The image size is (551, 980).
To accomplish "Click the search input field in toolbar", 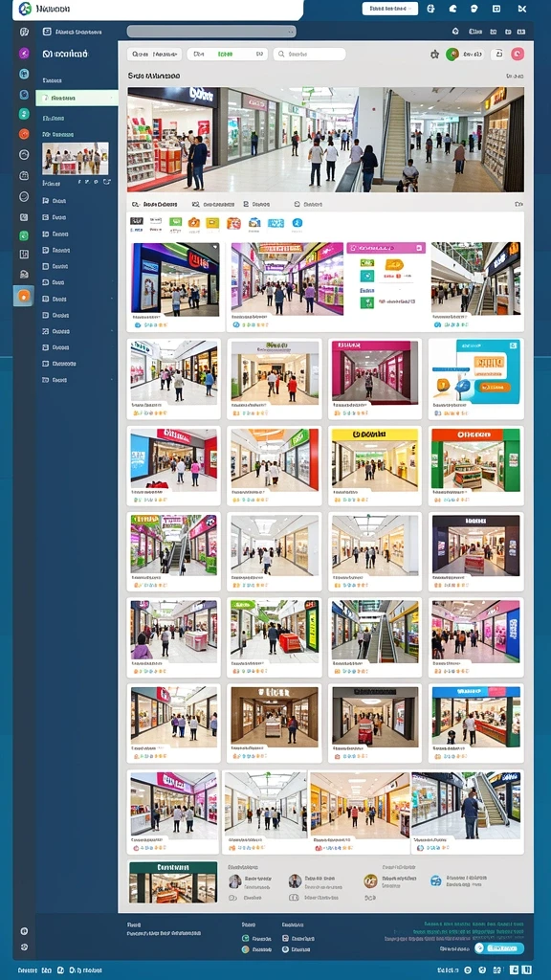I will [x=309, y=55].
